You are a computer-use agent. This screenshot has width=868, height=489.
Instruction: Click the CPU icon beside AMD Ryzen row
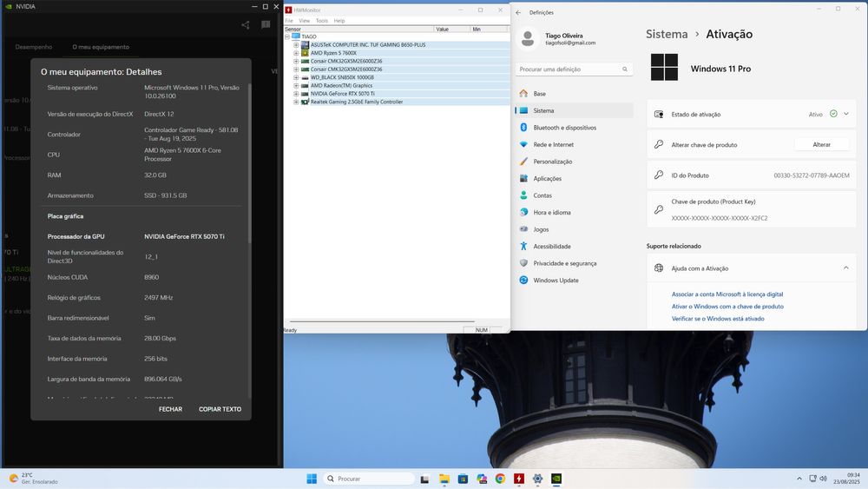305,53
